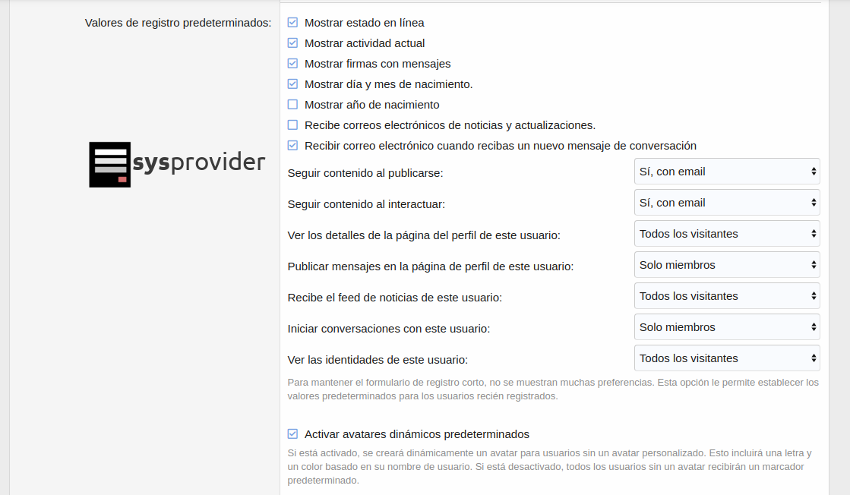Expand Ver los detalles del perfil dropdown
This screenshot has height=495, width=850.
tap(727, 234)
